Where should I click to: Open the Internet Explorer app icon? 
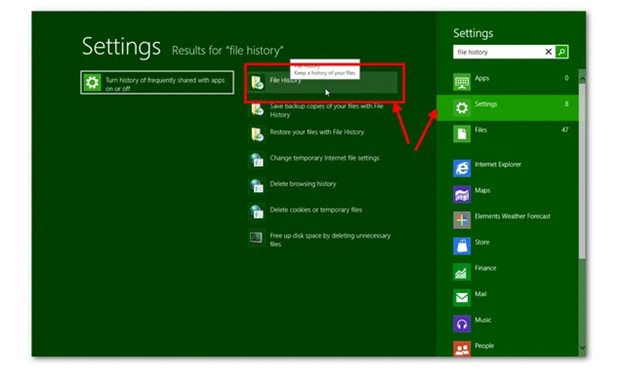462,168
